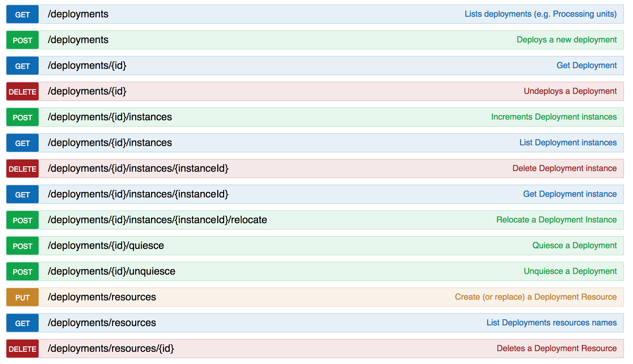633x364 pixels.
Task: Select 'Quiesce a Deployment' description text
Action: (x=574, y=246)
